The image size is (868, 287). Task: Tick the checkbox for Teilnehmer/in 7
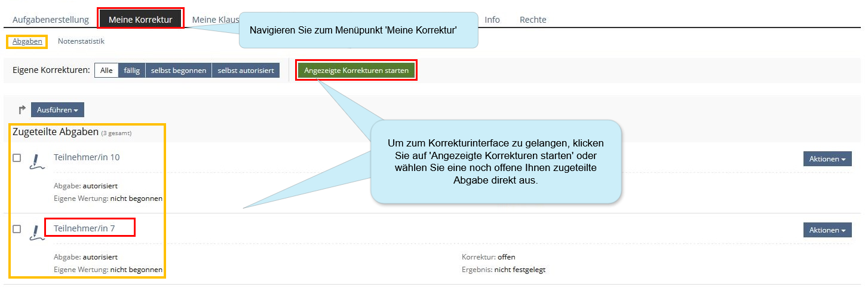(x=17, y=229)
